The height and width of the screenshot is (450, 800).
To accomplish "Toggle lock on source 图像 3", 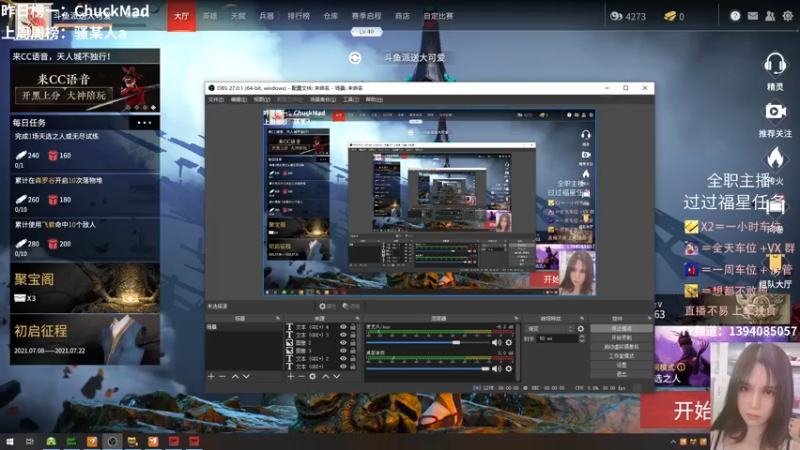I will (x=353, y=351).
